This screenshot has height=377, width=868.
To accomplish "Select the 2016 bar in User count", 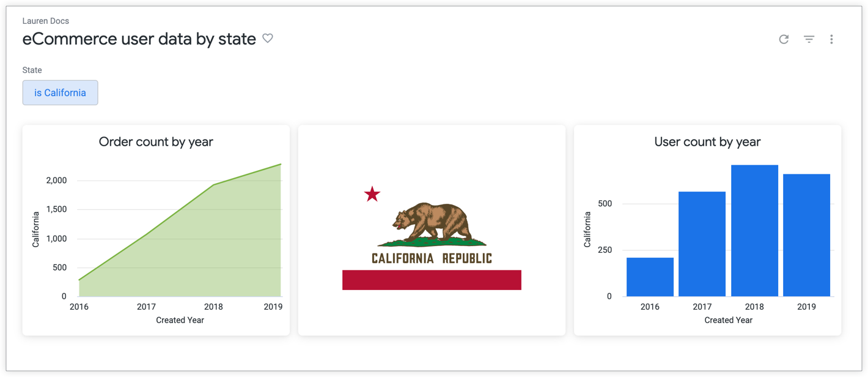I will tap(650, 277).
